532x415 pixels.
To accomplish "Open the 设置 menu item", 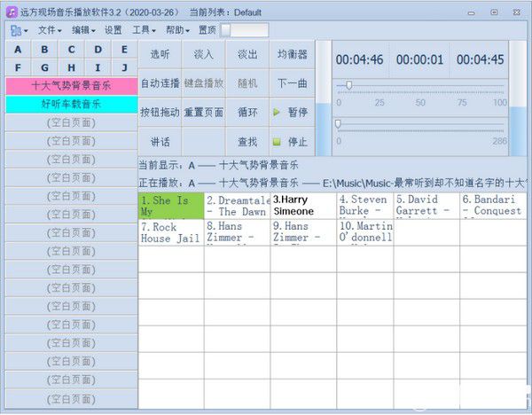I will click(113, 30).
